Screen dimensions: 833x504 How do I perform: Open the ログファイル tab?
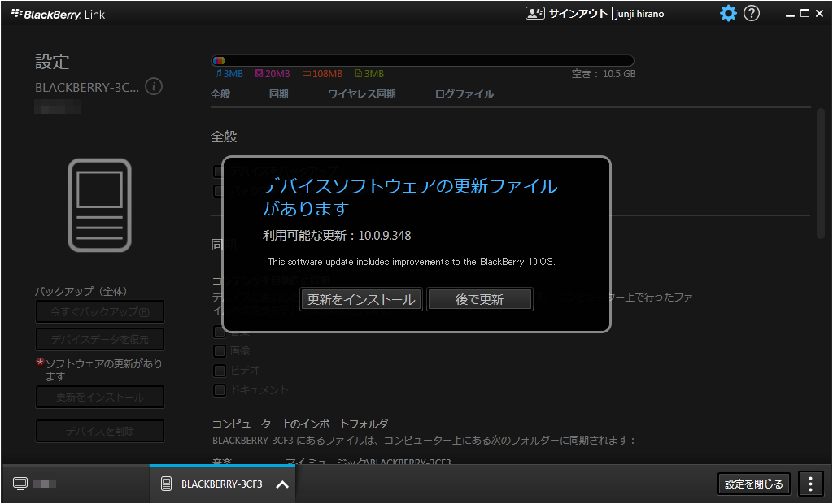pos(464,94)
